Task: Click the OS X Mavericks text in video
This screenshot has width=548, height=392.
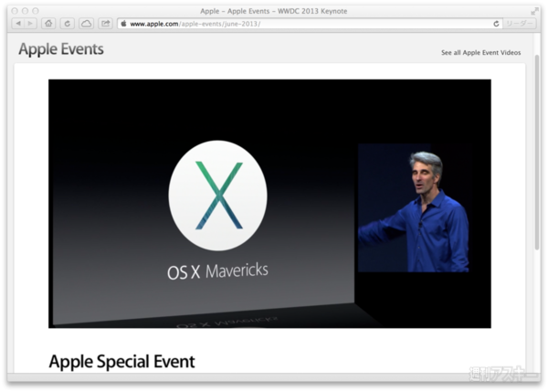Action: 217,271
